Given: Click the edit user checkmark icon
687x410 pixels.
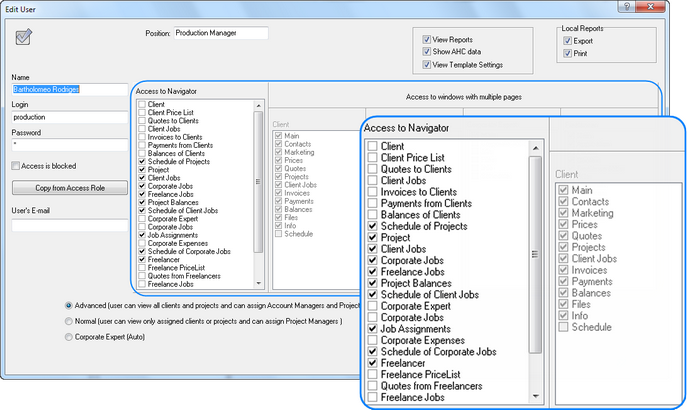Looking at the screenshot, I should coord(24,37).
